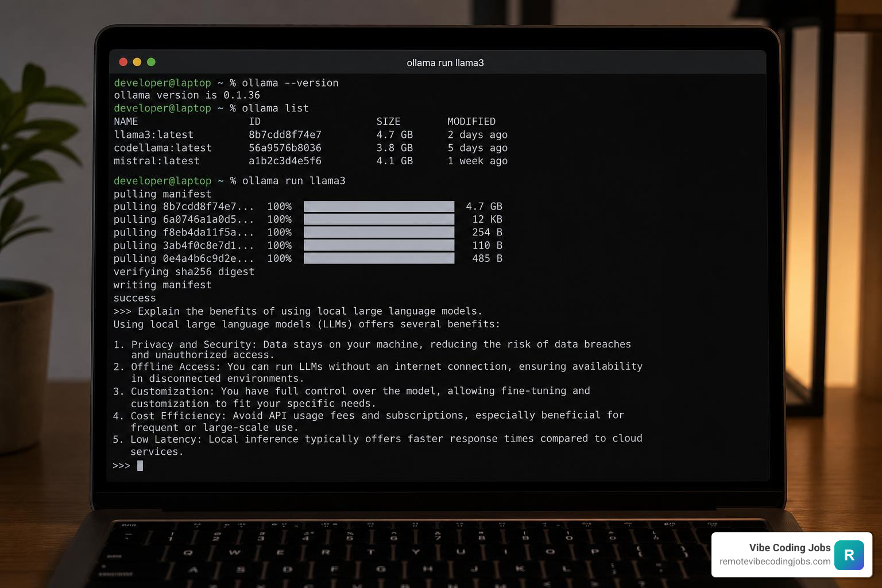
Task: Click '5 days ago' in the MODIFIED column
Action: coord(478,148)
